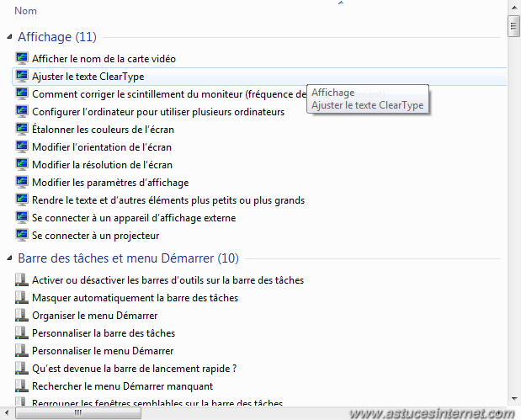The width and height of the screenshot is (521, 420).
Task: Open Comment corriger le scintillement du moniteur
Action: point(169,94)
